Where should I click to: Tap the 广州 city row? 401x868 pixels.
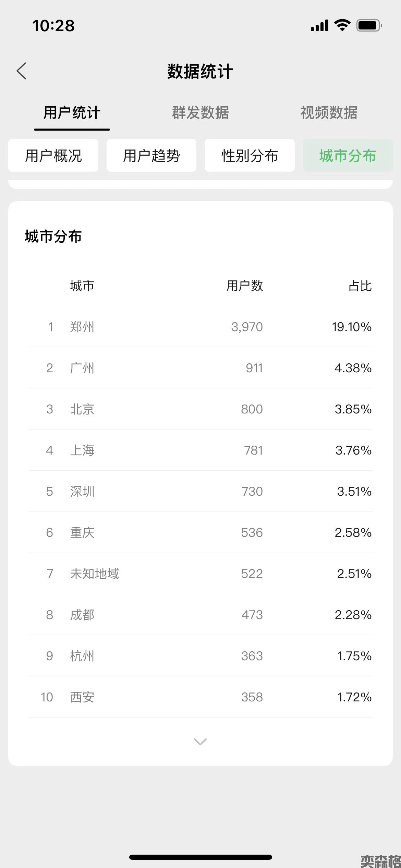click(x=200, y=368)
